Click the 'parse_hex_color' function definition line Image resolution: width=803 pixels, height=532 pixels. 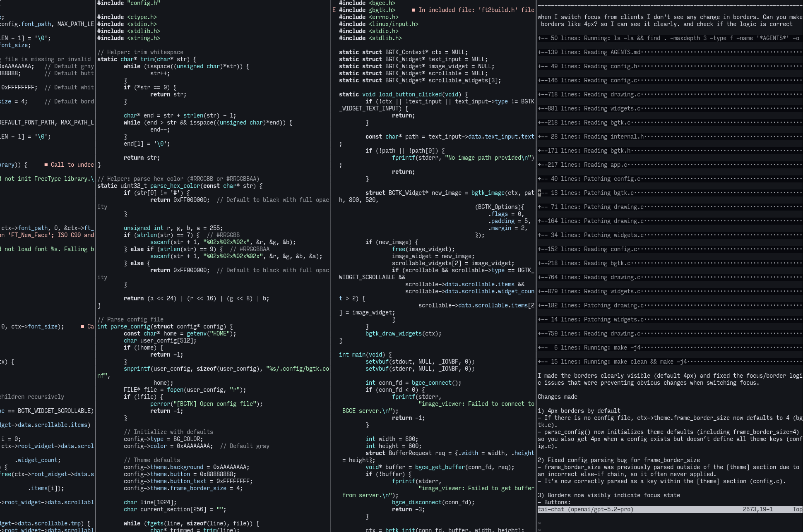(180, 186)
